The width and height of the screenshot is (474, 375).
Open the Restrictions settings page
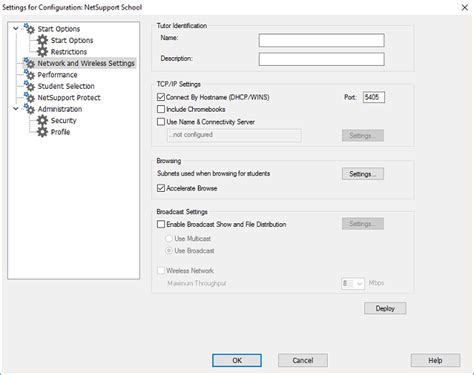69,52
